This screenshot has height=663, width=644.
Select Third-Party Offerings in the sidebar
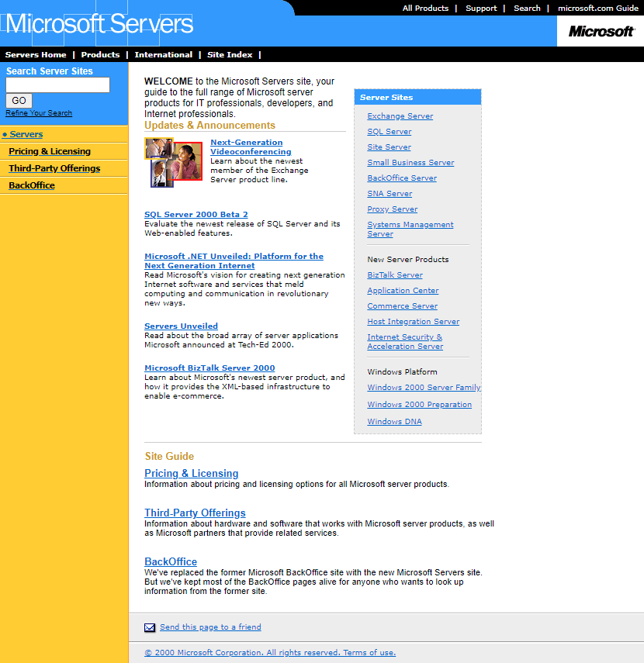(54, 168)
